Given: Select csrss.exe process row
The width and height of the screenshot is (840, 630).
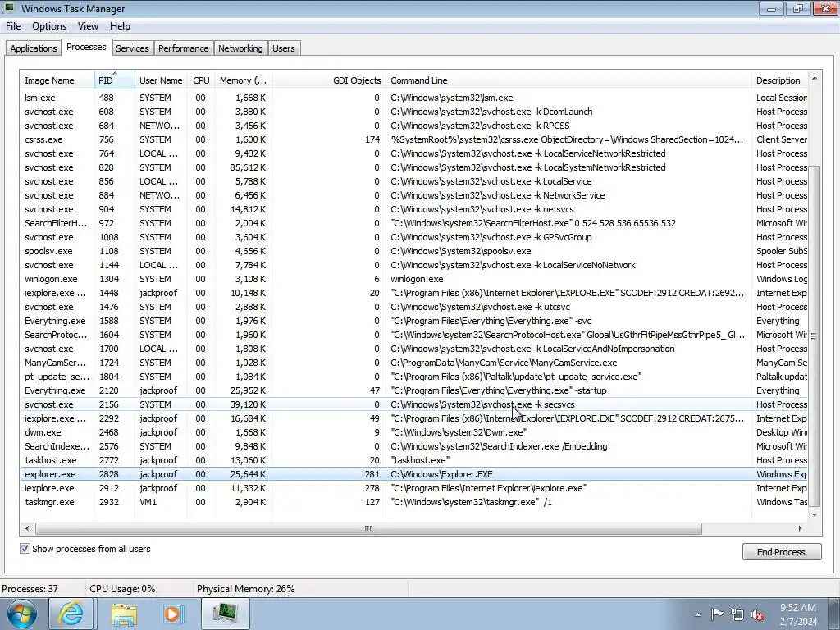Looking at the screenshot, I should [413, 139].
